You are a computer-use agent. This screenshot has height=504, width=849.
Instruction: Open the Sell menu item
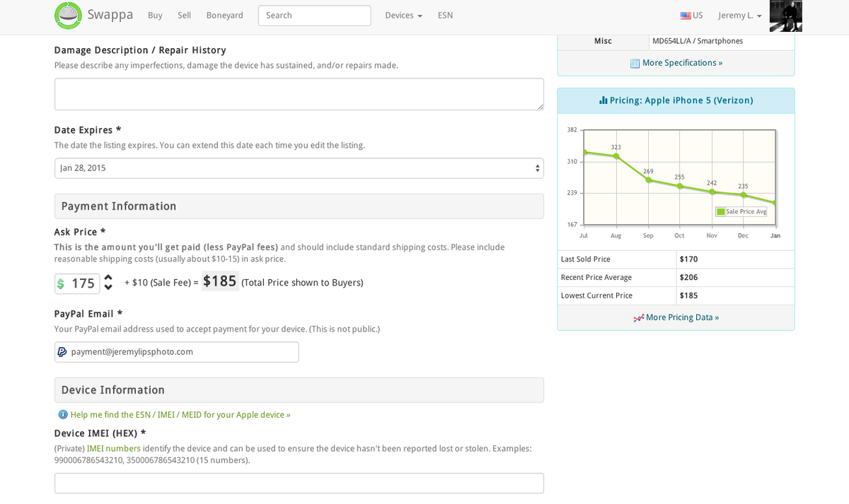pyautogui.click(x=184, y=16)
